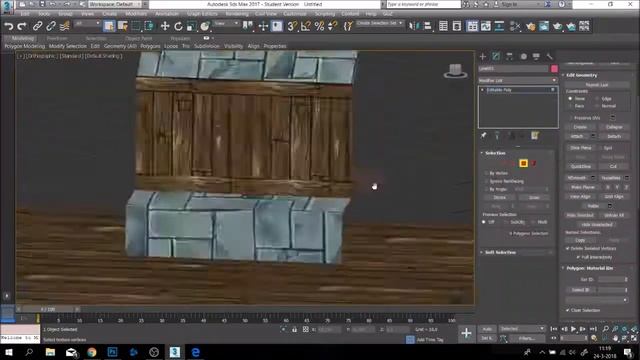Open the Modifier List dropdown
The width and height of the screenshot is (640, 360).
point(518,80)
